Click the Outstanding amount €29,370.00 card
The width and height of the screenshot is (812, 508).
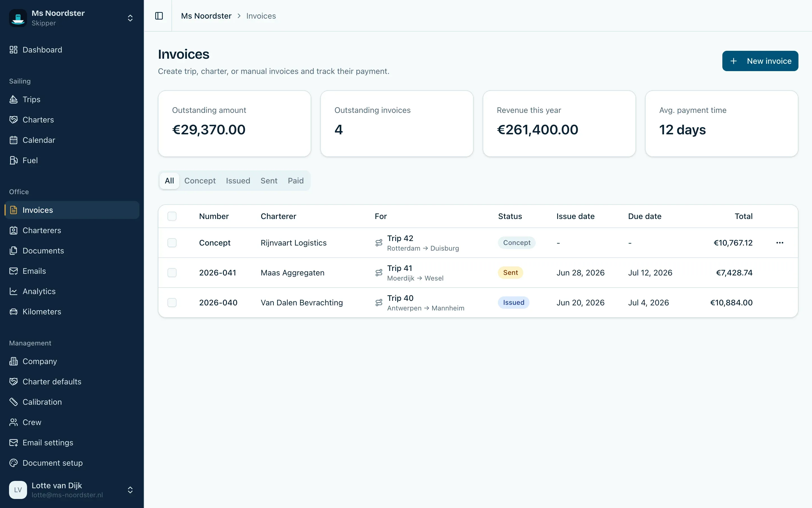tap(235, 123)
